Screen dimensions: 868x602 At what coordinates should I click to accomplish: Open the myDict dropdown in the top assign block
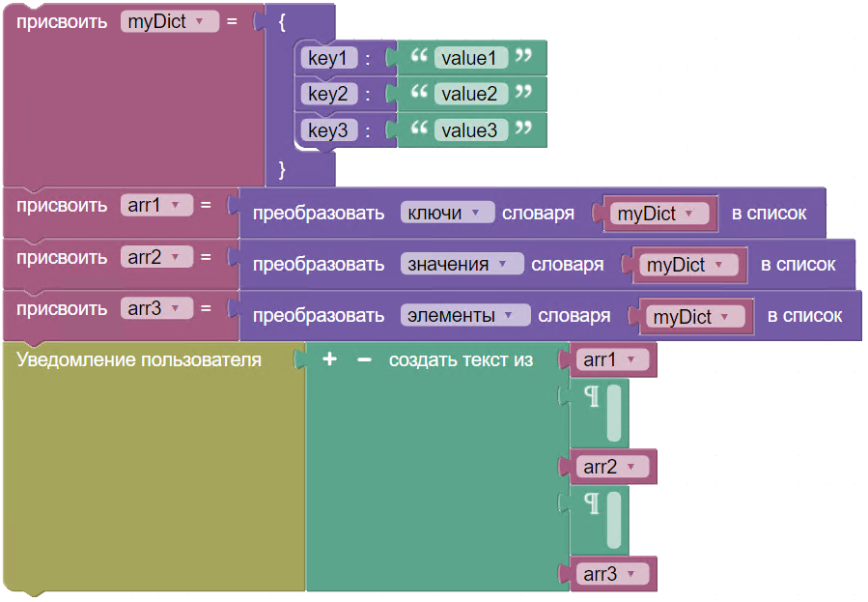[170, 21]
